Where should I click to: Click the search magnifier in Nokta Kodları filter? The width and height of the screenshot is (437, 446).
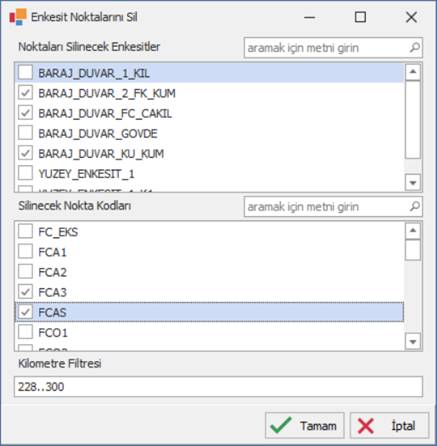click(414, 206)
